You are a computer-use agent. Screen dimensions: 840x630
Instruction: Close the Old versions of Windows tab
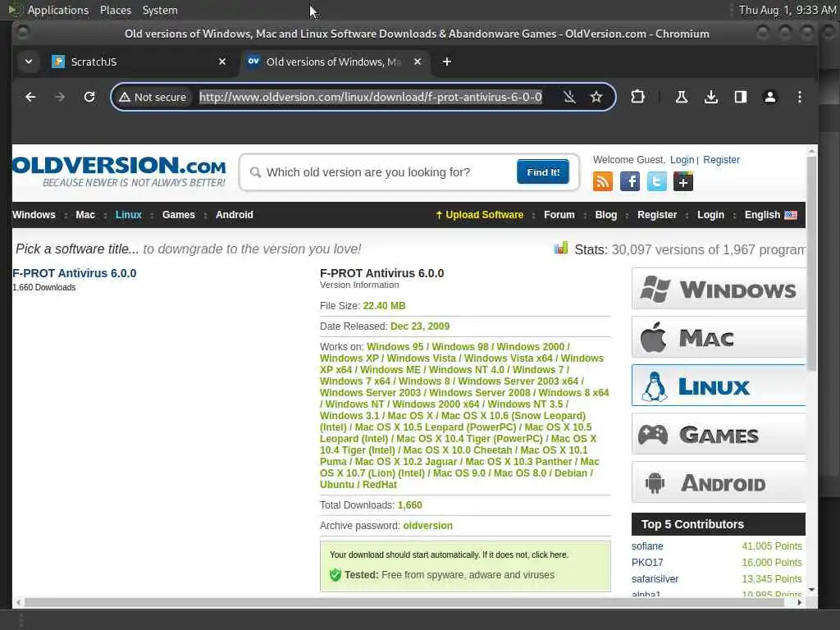click(x=418, y=62)
